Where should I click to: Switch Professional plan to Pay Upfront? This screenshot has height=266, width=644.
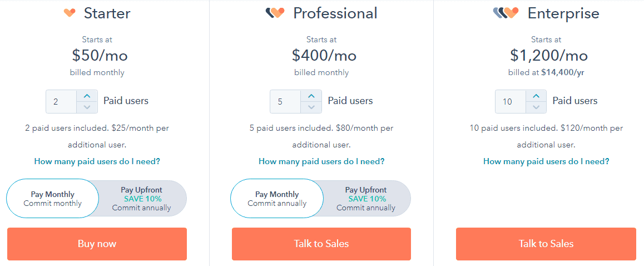pyautogui.click(x=366, y=199)
